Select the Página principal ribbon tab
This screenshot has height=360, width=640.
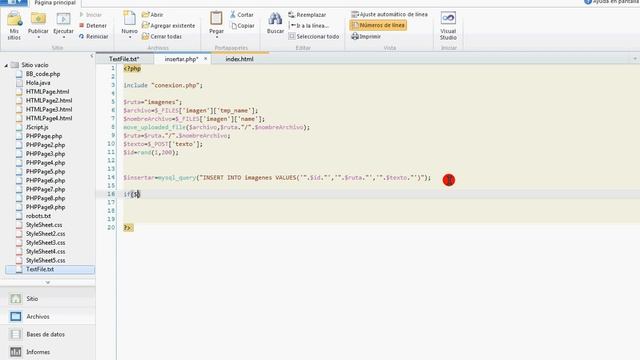click(x=55, y=3)
